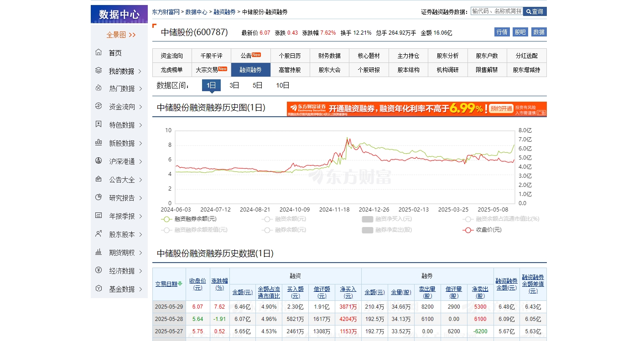Select the 3日 data range
644x341 pixels.
[234, 85]
